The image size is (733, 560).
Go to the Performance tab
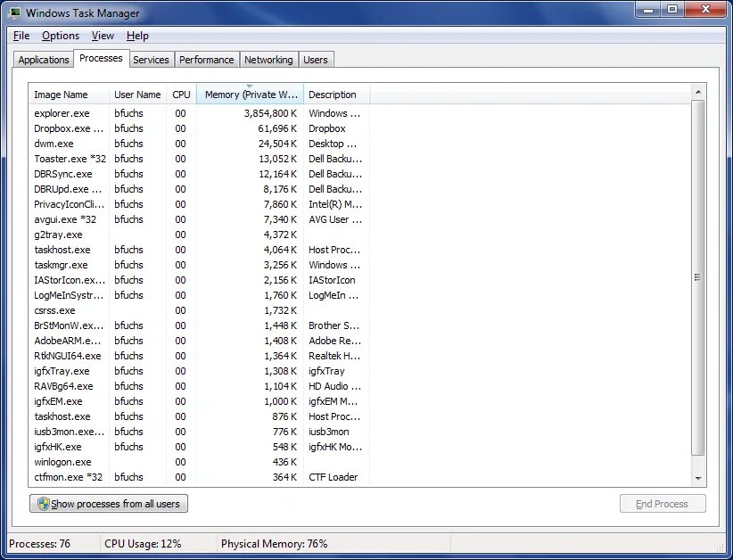pyautogui.click(x=207, y=60)
